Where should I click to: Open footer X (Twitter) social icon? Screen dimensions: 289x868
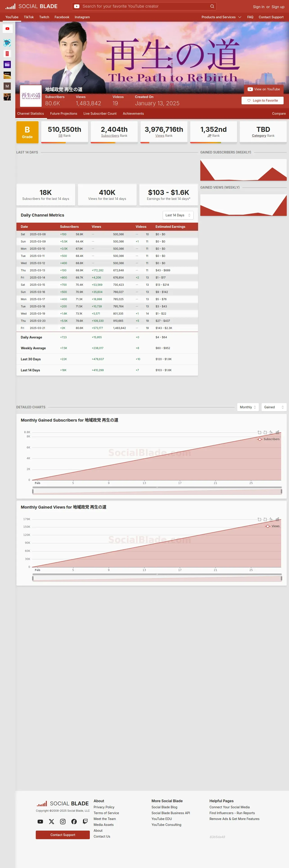[x=52, y=822]
